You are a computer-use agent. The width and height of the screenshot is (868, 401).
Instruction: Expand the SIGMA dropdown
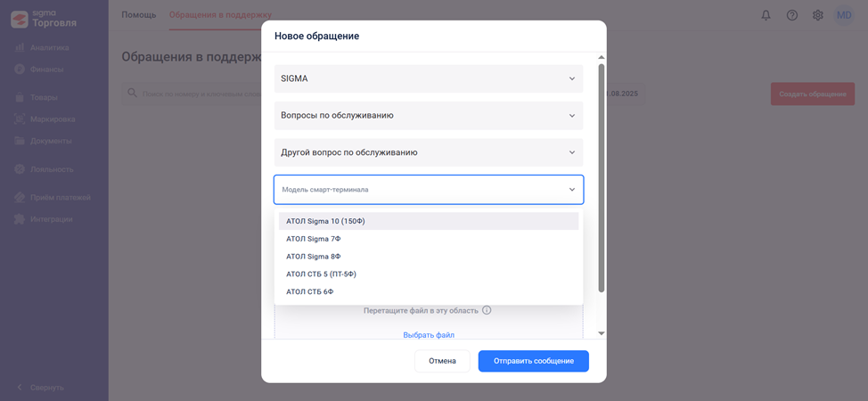click(429, 78)
